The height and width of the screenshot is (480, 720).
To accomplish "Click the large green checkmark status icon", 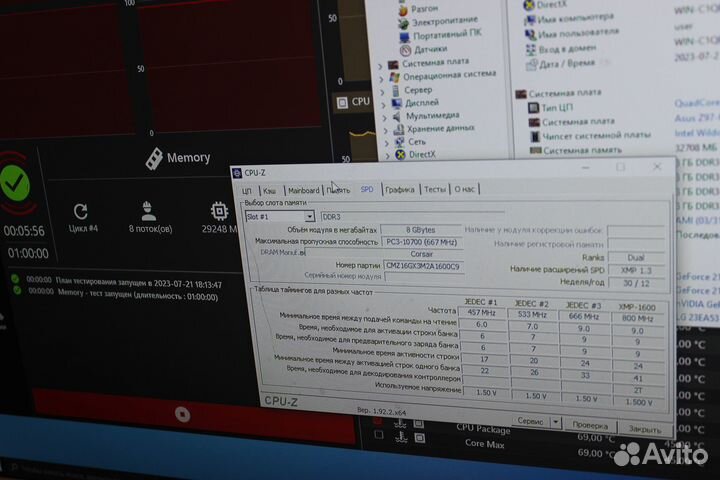I will 13,183.
